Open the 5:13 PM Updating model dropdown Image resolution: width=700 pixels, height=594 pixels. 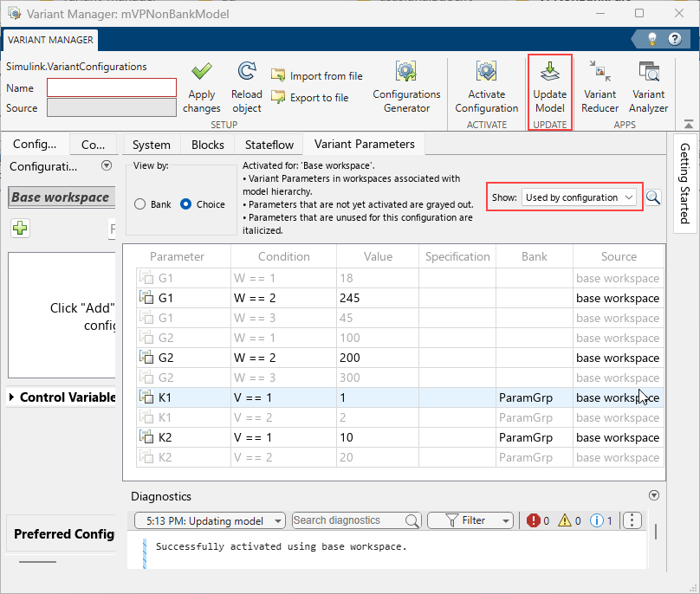[210, 520]
